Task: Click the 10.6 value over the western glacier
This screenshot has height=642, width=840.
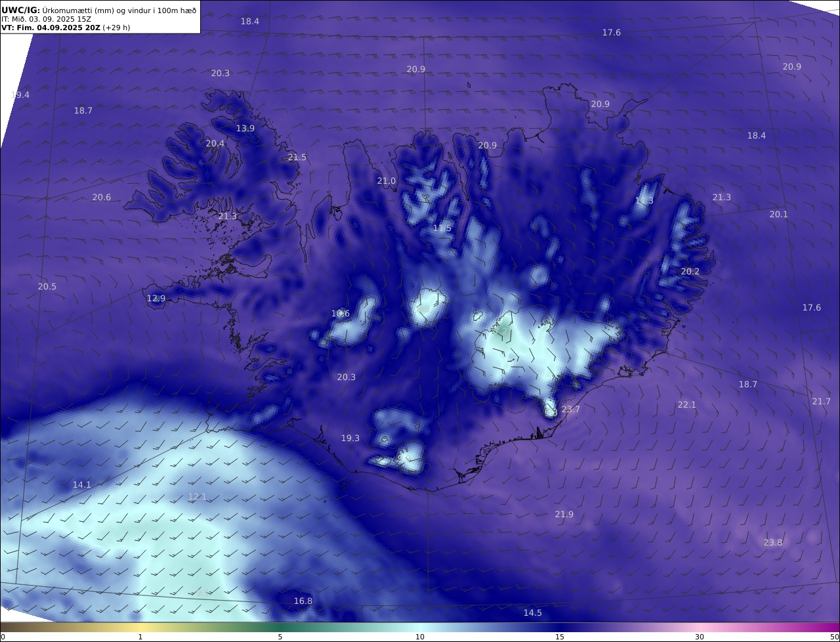Action: coord(341,313)
